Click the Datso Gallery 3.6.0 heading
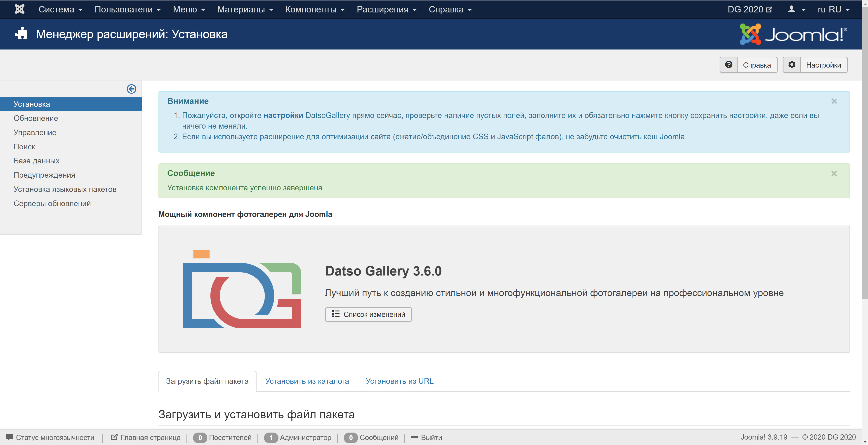 tap(383, 271)
